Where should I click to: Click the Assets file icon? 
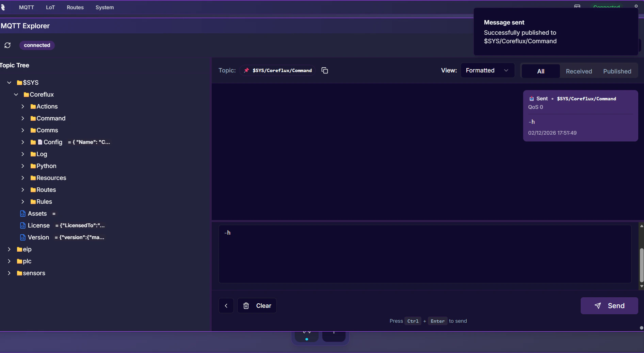coord(23,214)
